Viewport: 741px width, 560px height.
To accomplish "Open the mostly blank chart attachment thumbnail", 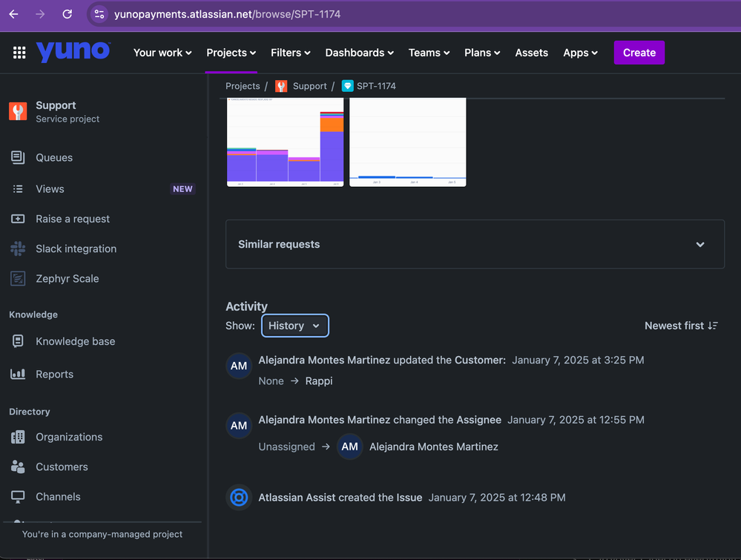I will 408,142.
